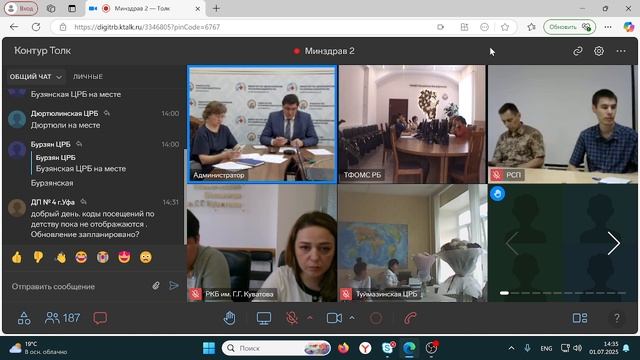Image resolution: width=640 pixels, height=360 pixels.
Task: Reload the page in browser
Action: pyautogui.click(x=36, y=27)
